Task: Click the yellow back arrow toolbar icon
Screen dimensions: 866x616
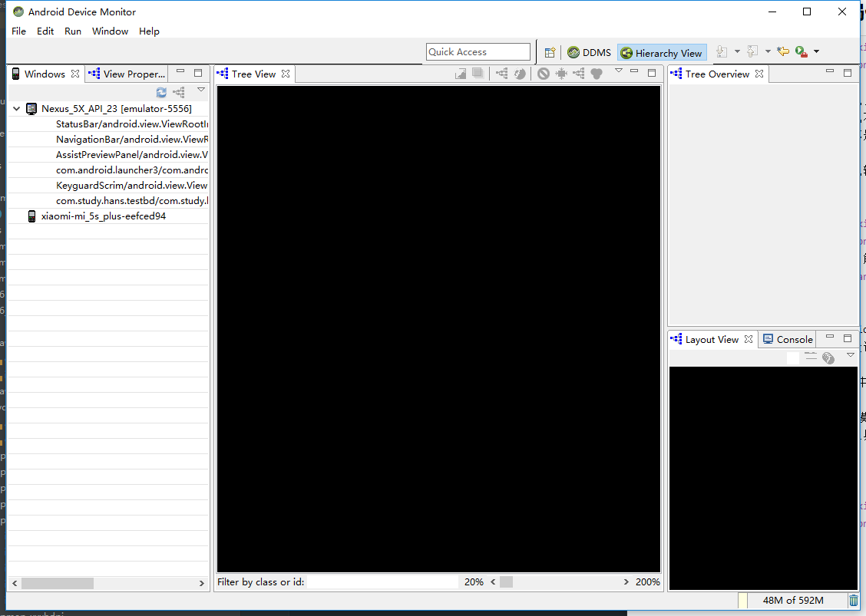Action: pyautogui.click(x=783, y=52)
